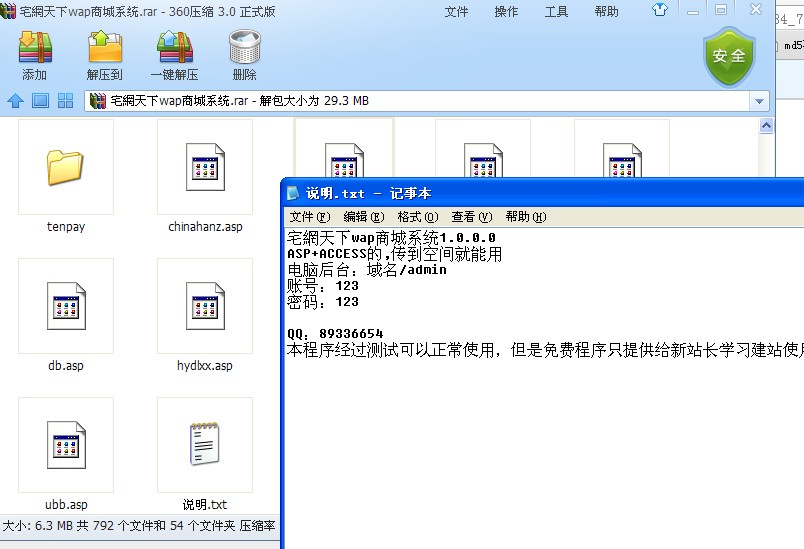Click the 一键解压 one-click extract icon
The image size is (804, 549).
pyautogui.click(x=174, y=47)
